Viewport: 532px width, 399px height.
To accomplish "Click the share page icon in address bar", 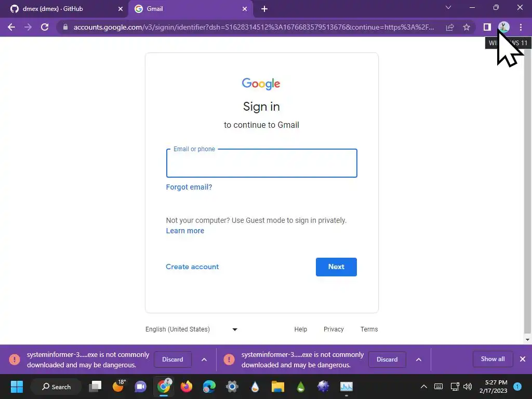I will point(450,27).
